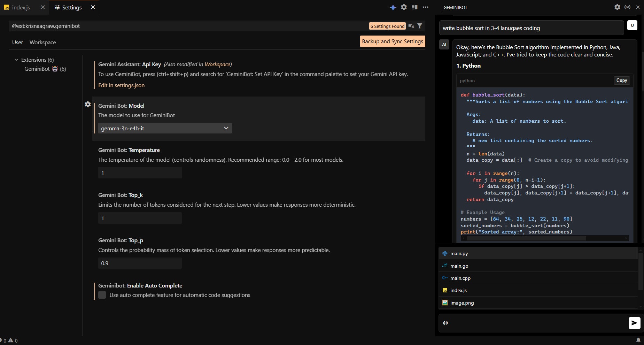The height and width of the screenshot is (345, 644).
Task: Click the Workspace link in Api Key setting
Action: click(217, 64)
